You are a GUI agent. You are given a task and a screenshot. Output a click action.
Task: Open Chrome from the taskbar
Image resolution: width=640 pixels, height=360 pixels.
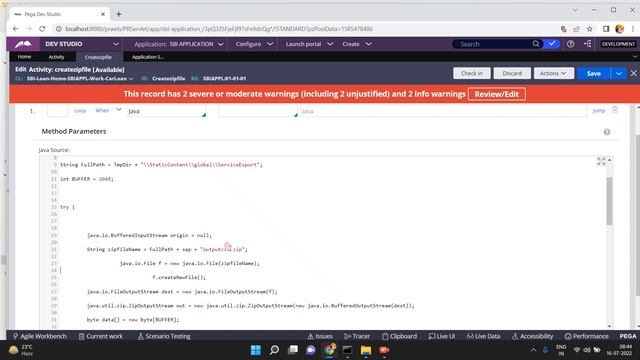click(x=329, y=350)
